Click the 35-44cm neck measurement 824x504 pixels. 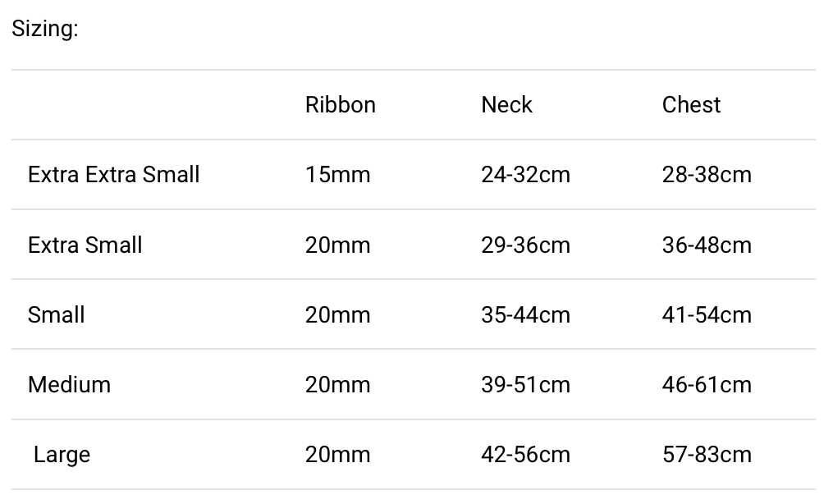click(525, 315)
